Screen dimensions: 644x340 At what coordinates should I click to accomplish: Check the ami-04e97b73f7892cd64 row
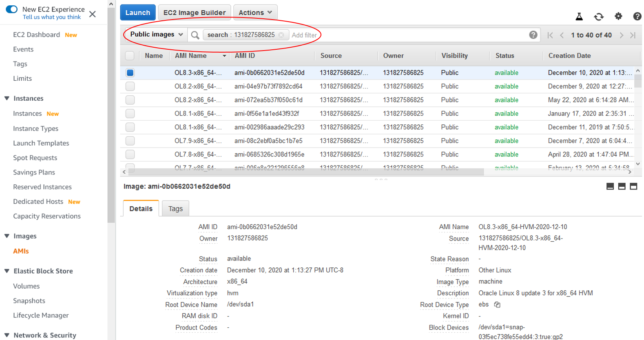[x=130, y=86]
